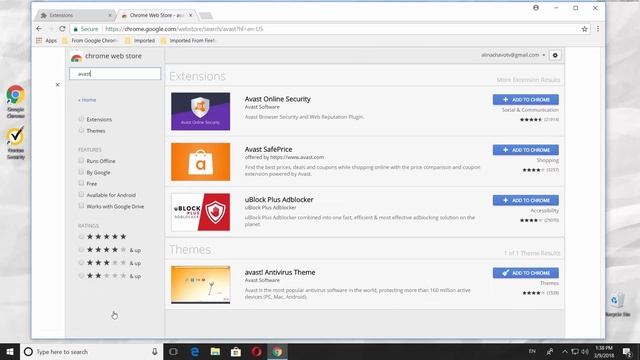The image size is (640, 360).
Task: Add avast! Antivirus Theme to Chrome
Action: coord(526,273)
